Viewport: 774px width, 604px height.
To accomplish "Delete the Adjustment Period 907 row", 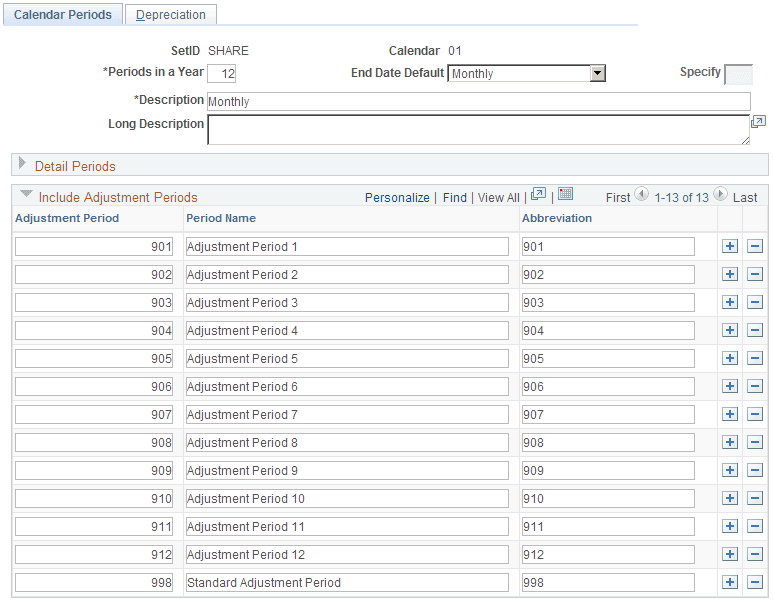I will (755, 414).
